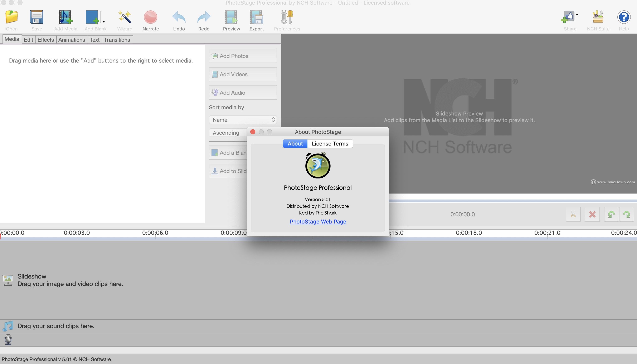The image size is (637, 364).
Task: Click the Add Blank slide icon
Action: tap(92, 17)
